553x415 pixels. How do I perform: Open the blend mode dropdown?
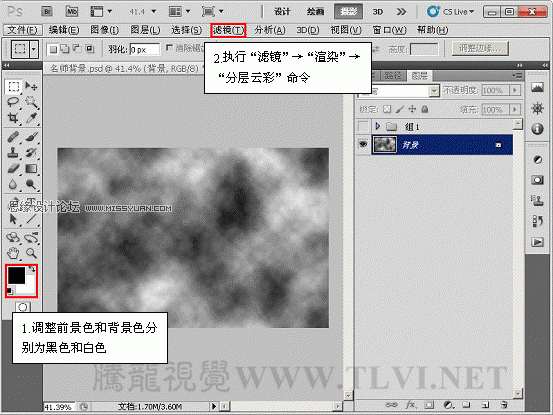click(x=434, y=91)
